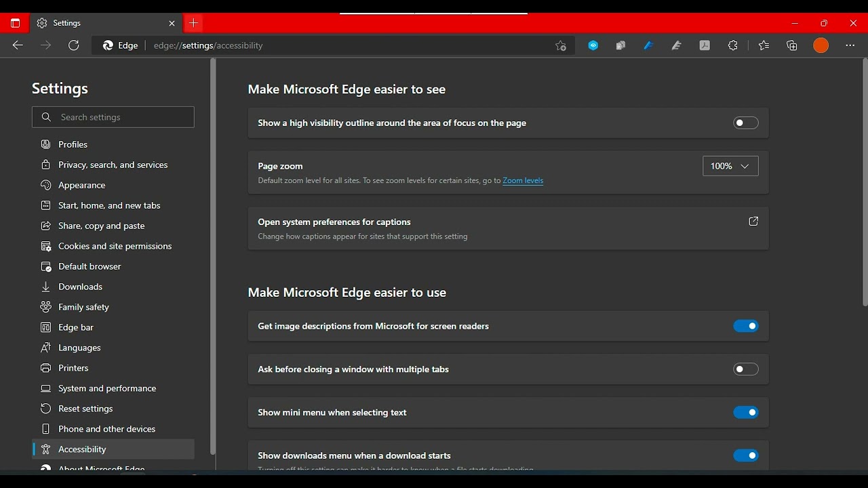Click the gray overlapping squares extension icon
The image size is (868, 488).
click(x=620, y=45)
